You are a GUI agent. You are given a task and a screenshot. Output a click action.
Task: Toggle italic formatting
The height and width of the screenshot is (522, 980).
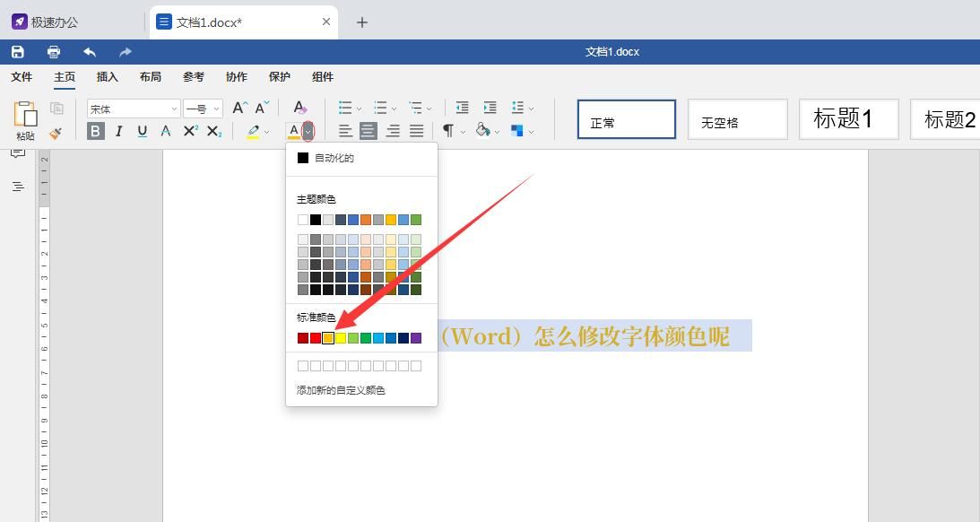click(117, 131)
